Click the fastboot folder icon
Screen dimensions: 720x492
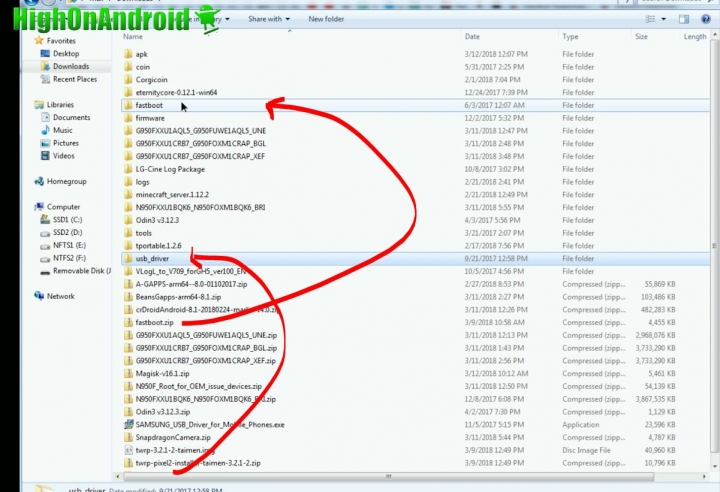coord(129,105)
